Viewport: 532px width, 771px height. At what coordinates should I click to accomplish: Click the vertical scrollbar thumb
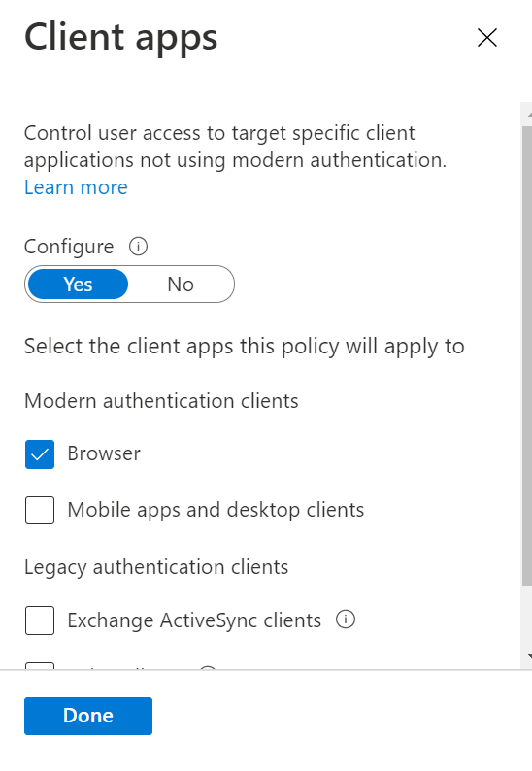[526, 355]
